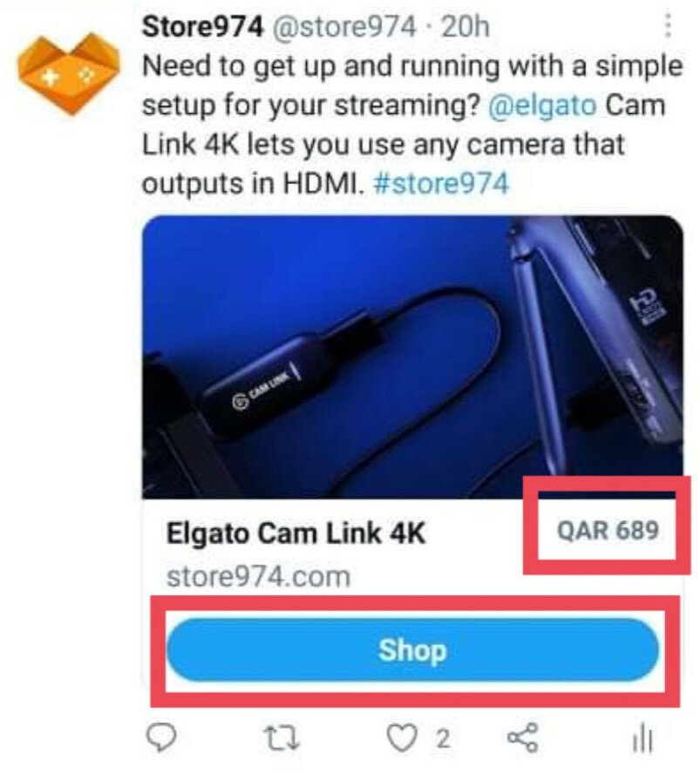Click the Elgato Cam Link 4K title
The image size is (700, 774).
(x=296, y=533)
